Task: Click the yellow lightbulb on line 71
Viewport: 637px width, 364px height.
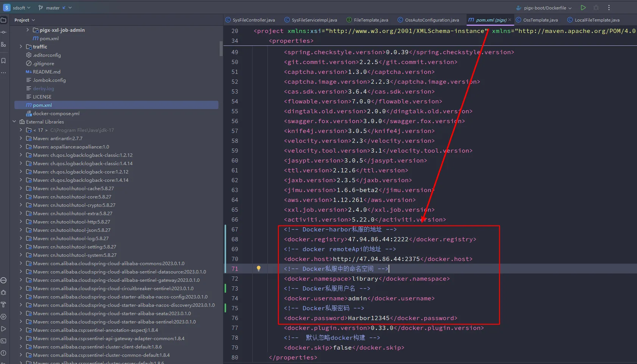Action: click(259, 269)
